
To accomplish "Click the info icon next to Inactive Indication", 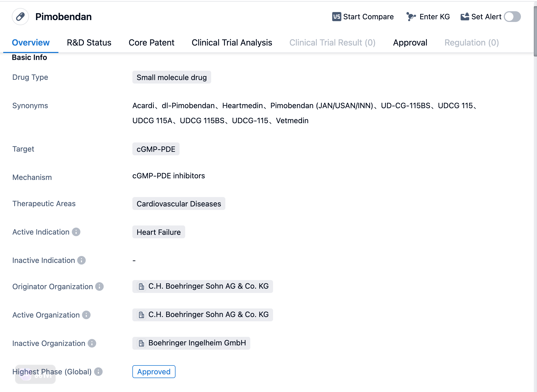I will [82, 260].
